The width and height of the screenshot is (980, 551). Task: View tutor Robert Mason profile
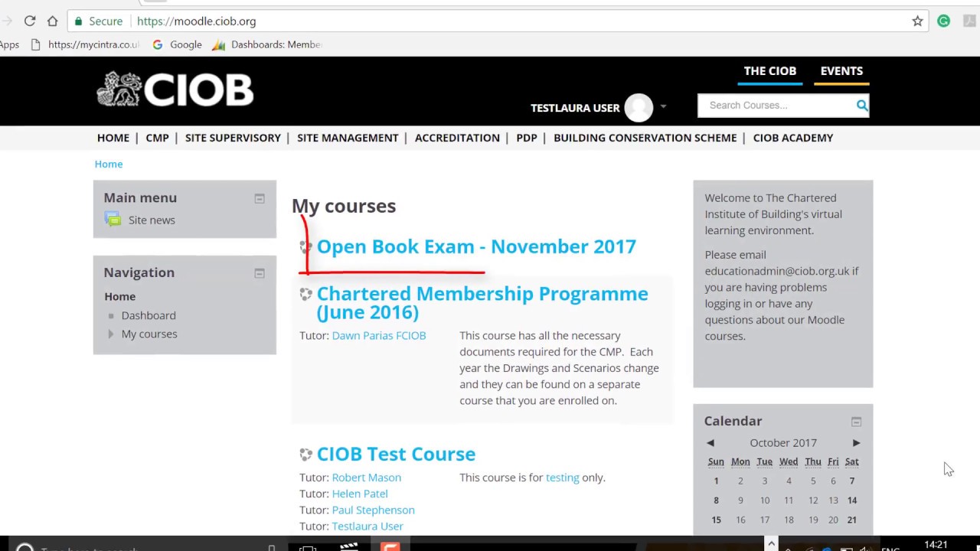pos(367,478)
